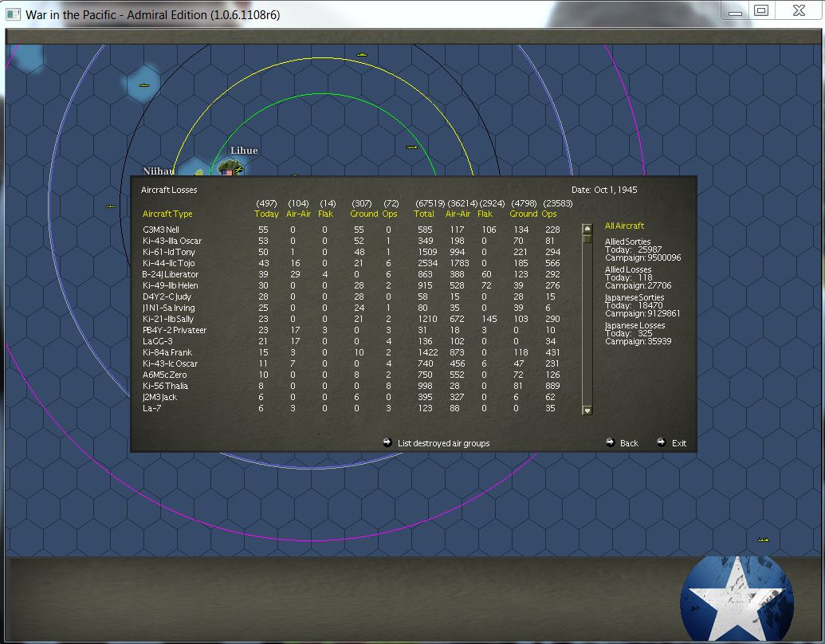Select the LaGG-3 row

[x=352, y=341]
